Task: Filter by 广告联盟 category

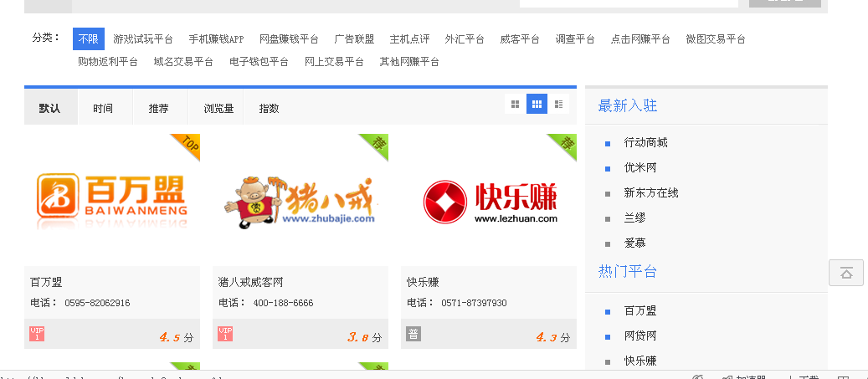Action: click(x=354, y=39)
